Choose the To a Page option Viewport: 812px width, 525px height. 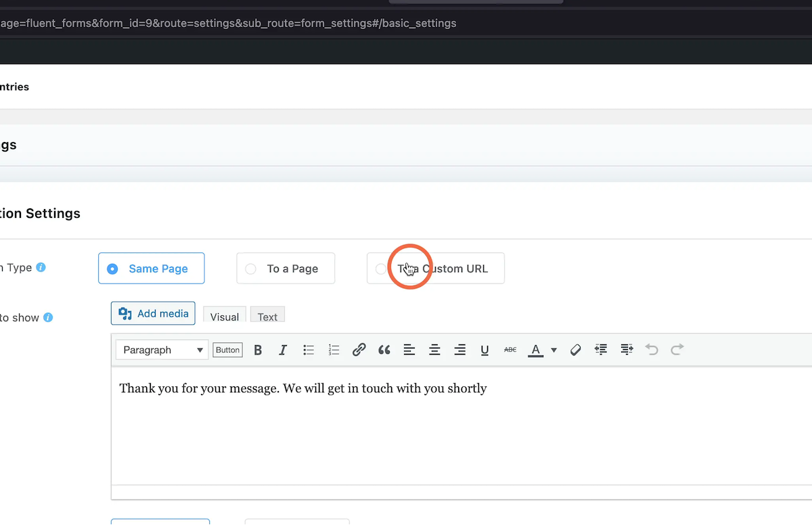(285, 268)
